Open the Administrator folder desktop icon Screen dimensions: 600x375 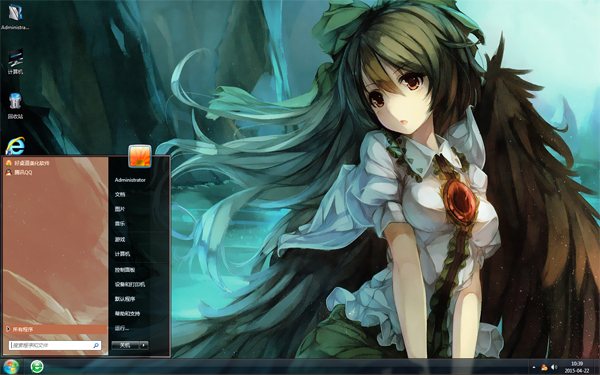[15, 16]
